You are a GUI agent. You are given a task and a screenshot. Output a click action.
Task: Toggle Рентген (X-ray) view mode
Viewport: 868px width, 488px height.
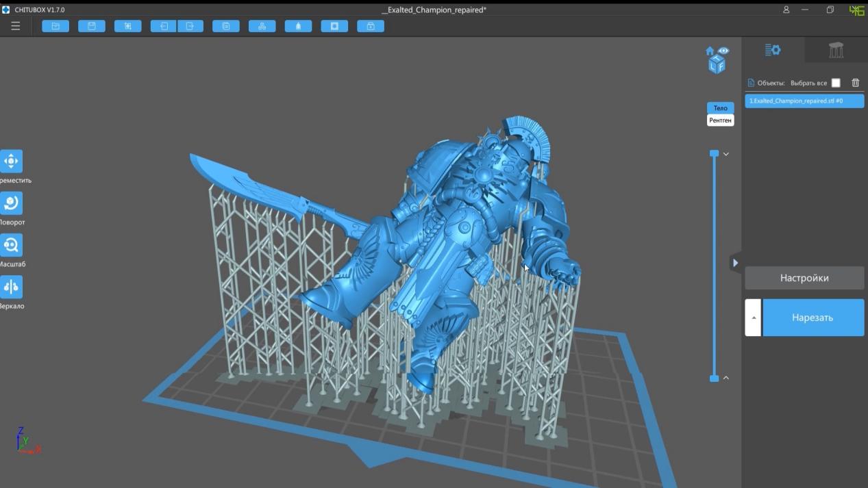[x=720, y=120]
